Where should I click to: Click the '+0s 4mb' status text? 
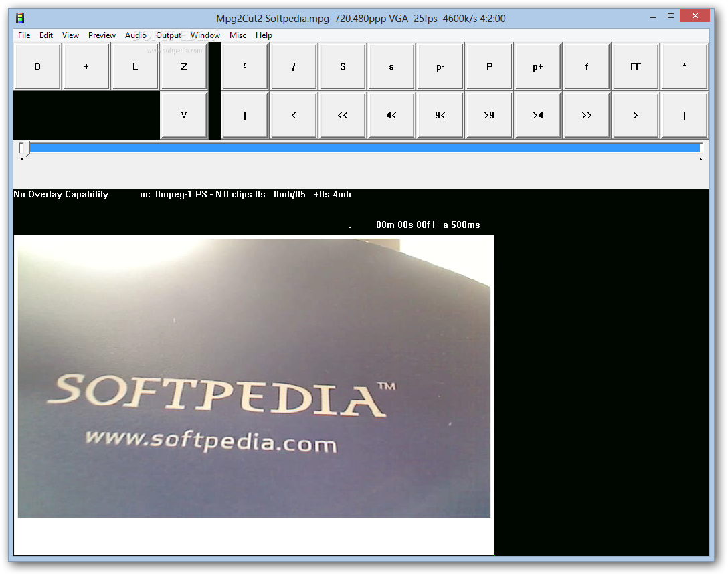point(333,195)
